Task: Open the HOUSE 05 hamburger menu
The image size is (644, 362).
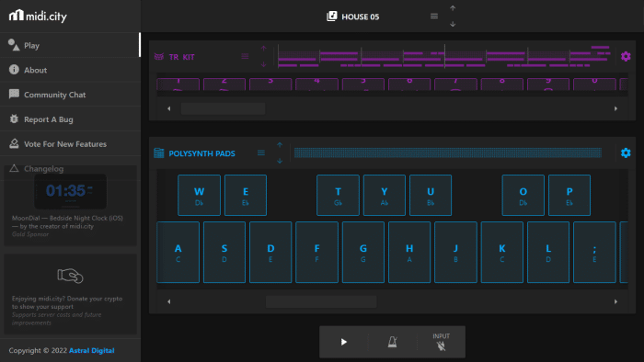Action: point(434,17)
